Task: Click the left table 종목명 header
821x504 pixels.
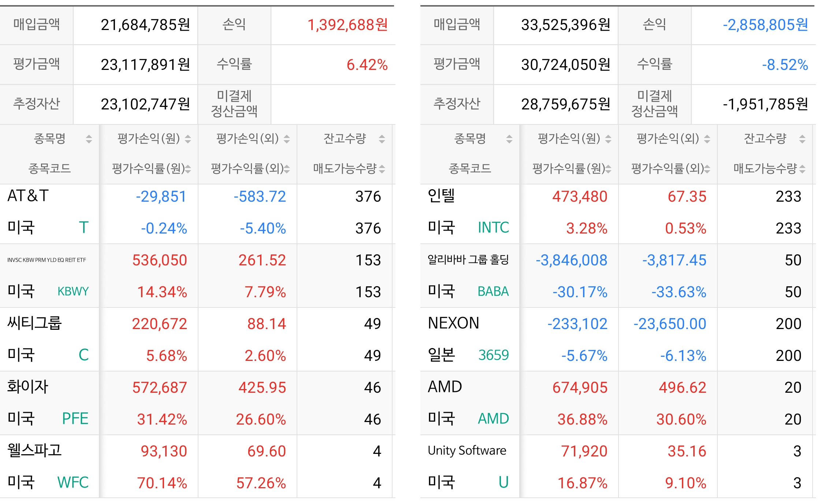Action: [x=50, y=139]
